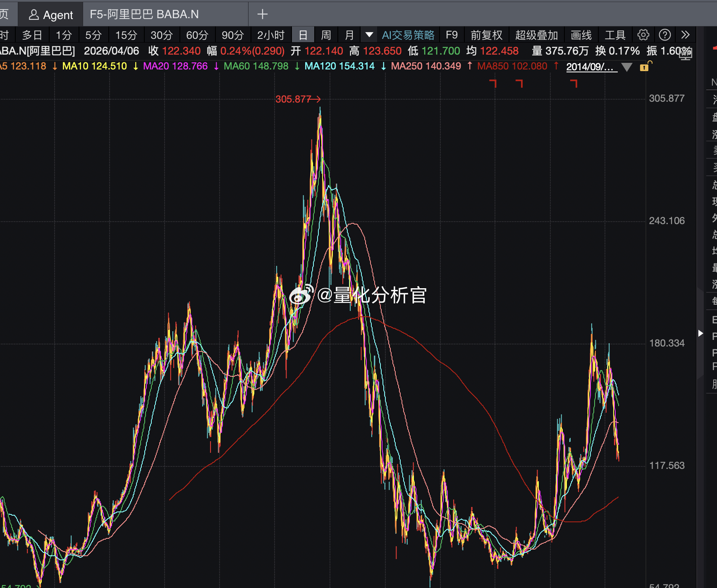Click the AI交易策略 button
This screenshot has width=717, height=588.
408,35
